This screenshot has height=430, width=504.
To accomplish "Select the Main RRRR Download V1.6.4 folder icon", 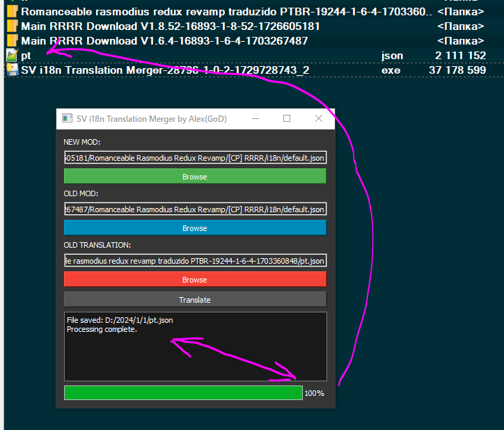I will [x=11, y=41].
